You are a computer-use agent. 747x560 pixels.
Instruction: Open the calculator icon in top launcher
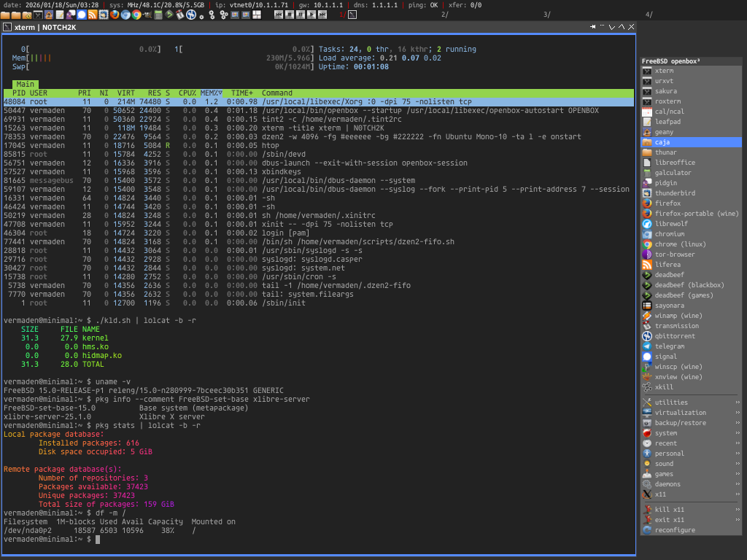click(158, 15)
